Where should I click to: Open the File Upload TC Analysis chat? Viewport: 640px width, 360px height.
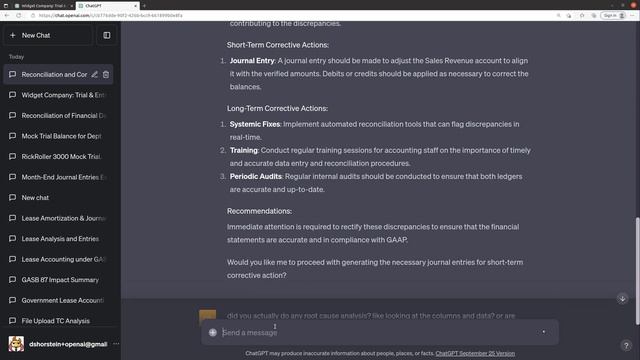pos(58,321)
